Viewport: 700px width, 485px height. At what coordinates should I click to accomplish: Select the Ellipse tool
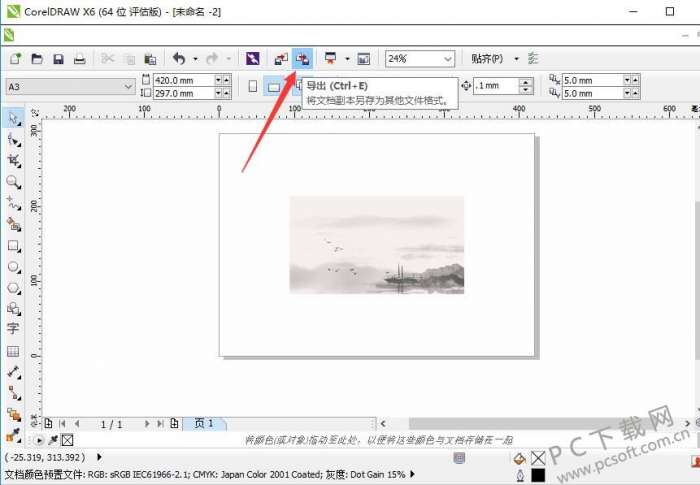(14, 267)
